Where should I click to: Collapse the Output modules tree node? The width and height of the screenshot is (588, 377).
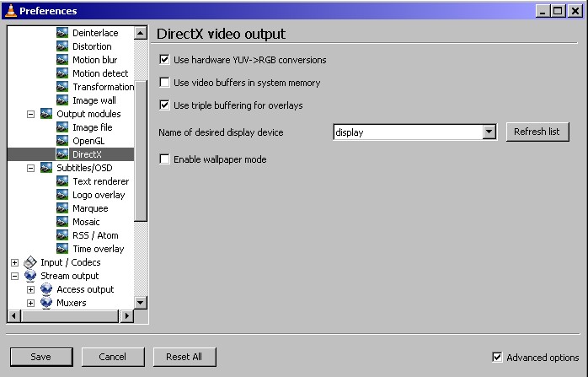coord(31,114)
